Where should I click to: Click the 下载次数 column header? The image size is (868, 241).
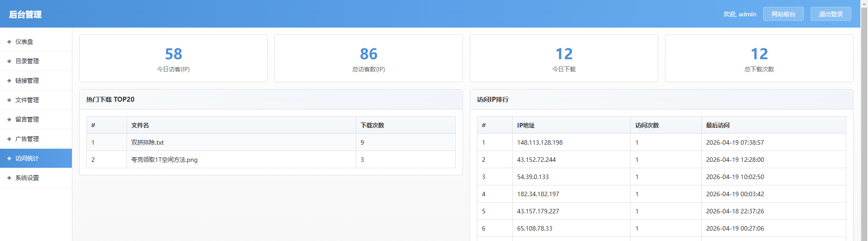click(x=372, y=125)
